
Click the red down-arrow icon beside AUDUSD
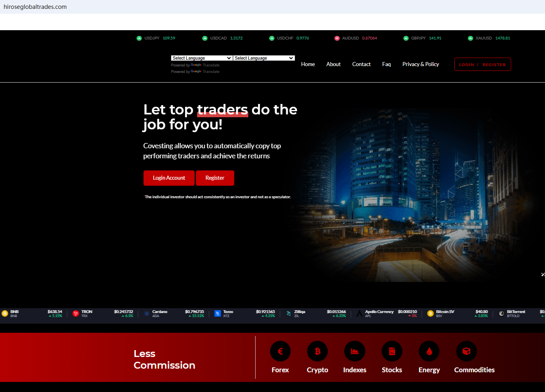(x=337, y=38)
